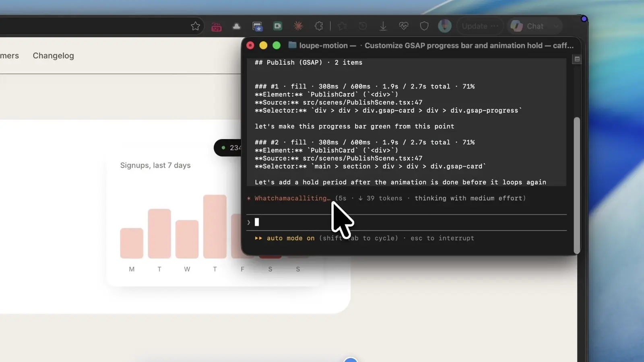Image resolution: width=644 pixels, height=362 pixels.
Task: Click the '## Publish (GSAP) · 2 items' line
Action: [x=308, y=63]
